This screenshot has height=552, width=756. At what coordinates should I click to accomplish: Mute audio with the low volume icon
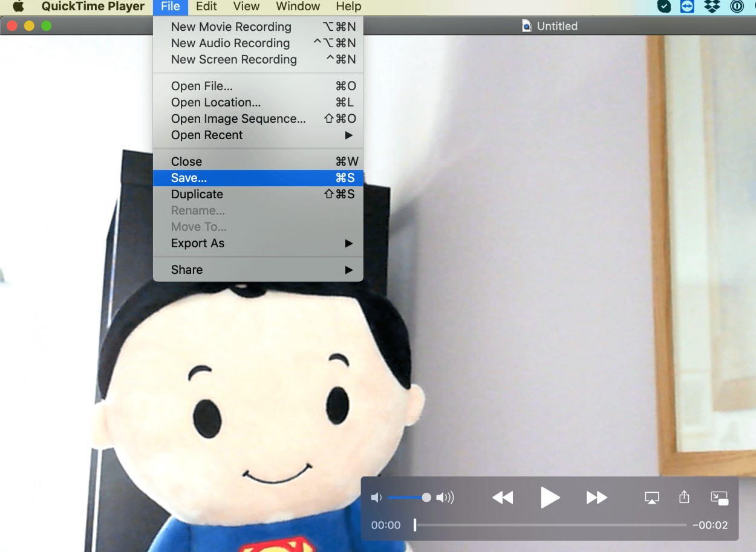pyautogui.click(x=376, y=498)
